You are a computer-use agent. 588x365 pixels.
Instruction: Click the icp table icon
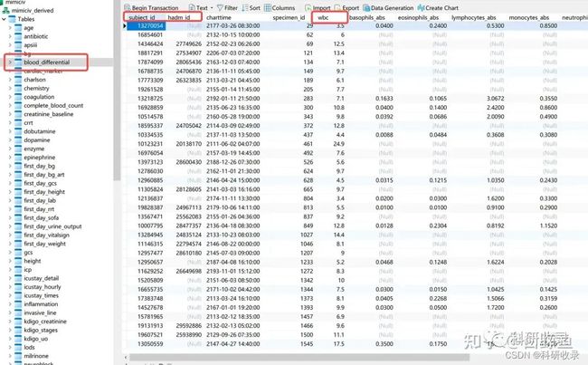click(18, 270)
